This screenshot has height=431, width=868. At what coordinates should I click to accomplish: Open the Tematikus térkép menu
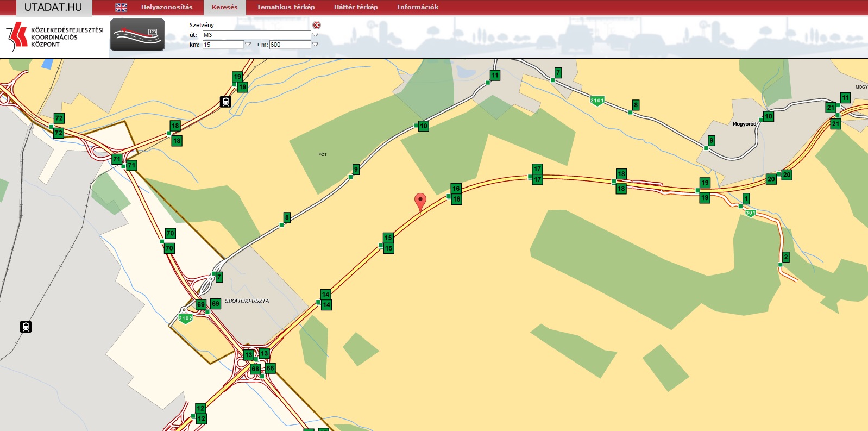click(x=286, y=8)
